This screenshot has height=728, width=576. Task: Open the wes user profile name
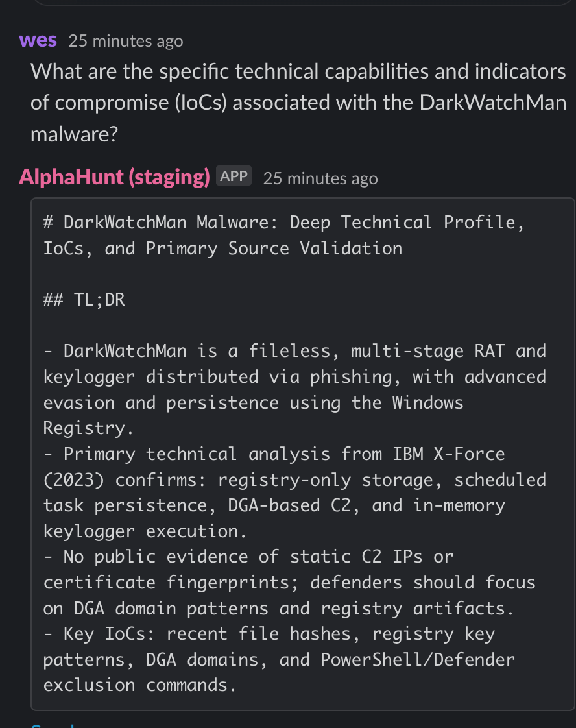[x=38, y=40]
